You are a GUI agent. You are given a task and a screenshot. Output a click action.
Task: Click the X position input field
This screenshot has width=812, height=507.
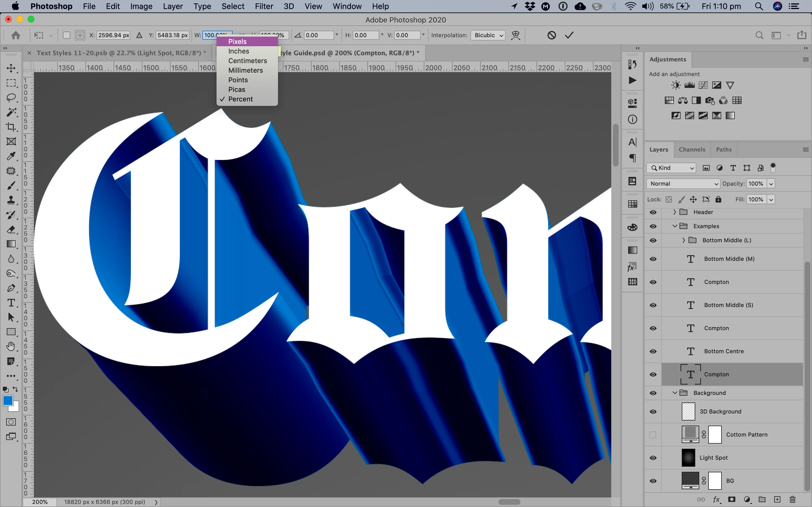113,35
